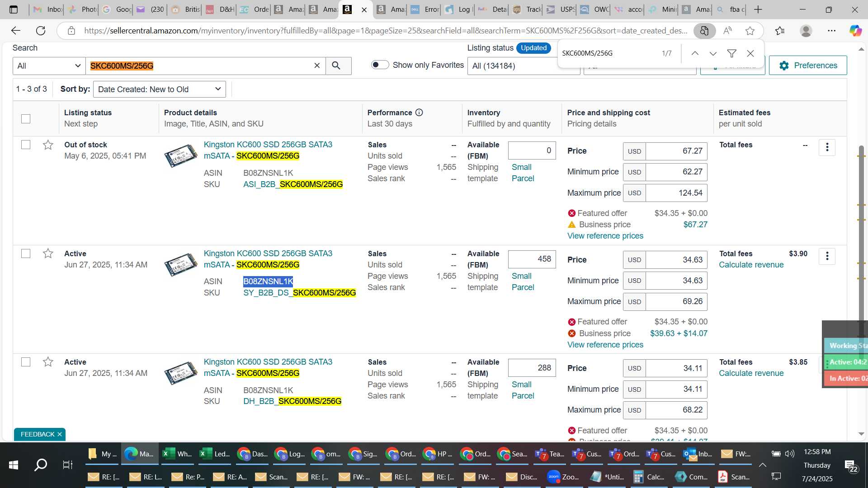Clear the SKC600MS/256G search term

[317, 66]
